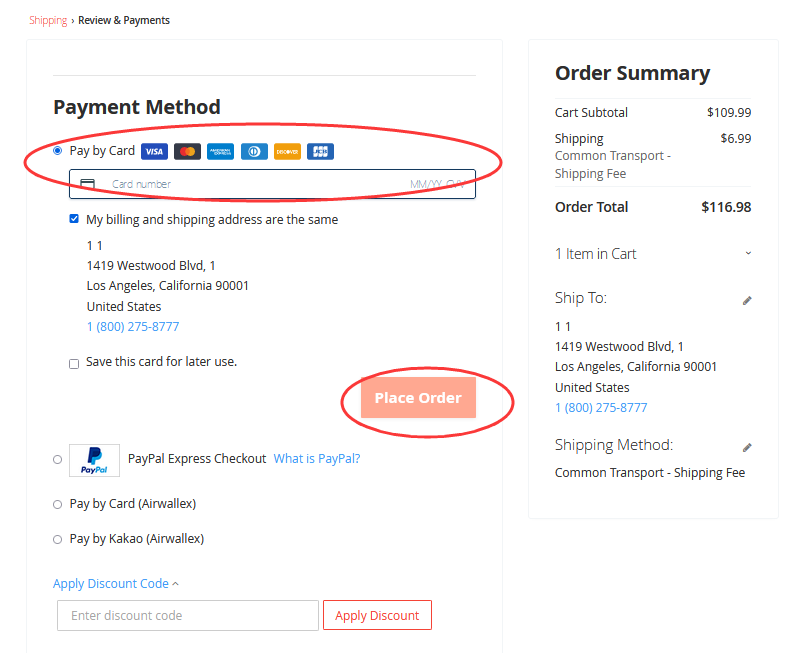
Task: Click the Place Order button
Action: click(418, 397)
